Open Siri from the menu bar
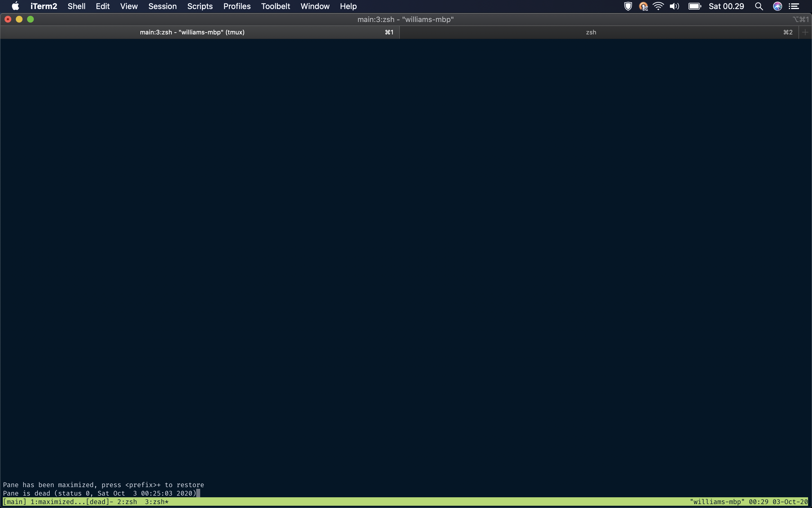The height and width of the screenshot is (508, 812). (777, 6)
